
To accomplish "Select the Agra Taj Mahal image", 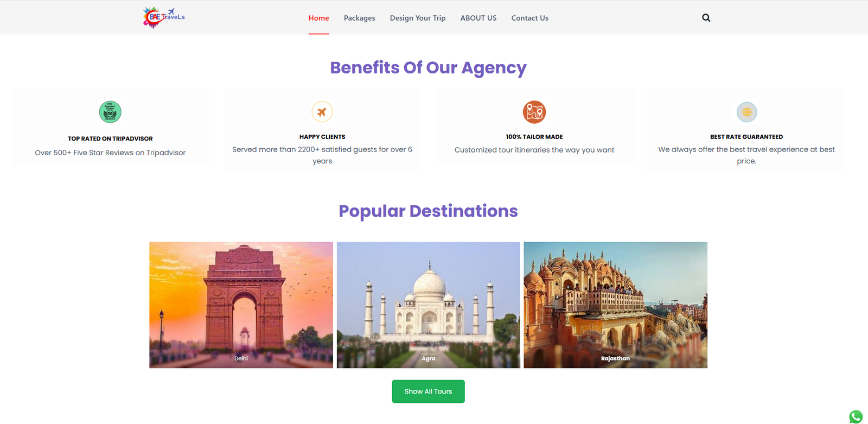I will point(429,305).
